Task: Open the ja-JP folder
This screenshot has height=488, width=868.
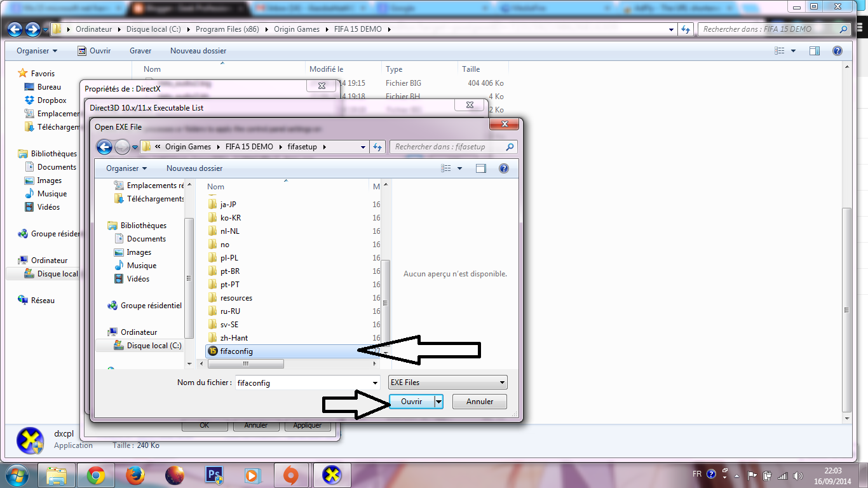Action: (228, 204)
